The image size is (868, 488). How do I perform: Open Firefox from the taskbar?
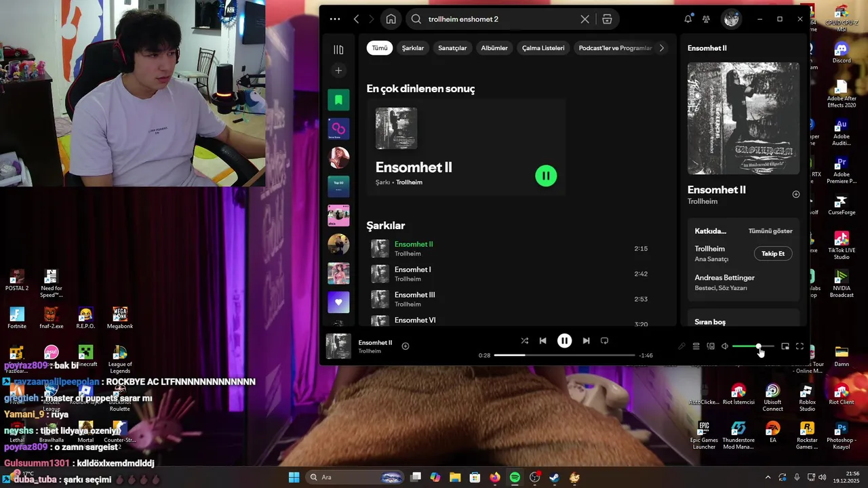tap(495, 477)
